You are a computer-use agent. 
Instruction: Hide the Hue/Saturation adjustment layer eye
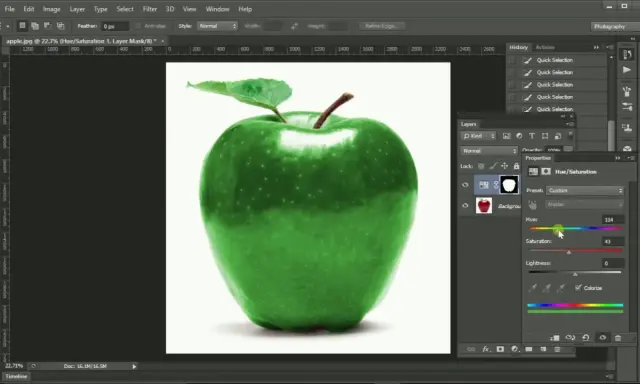(x=465, y=185)
